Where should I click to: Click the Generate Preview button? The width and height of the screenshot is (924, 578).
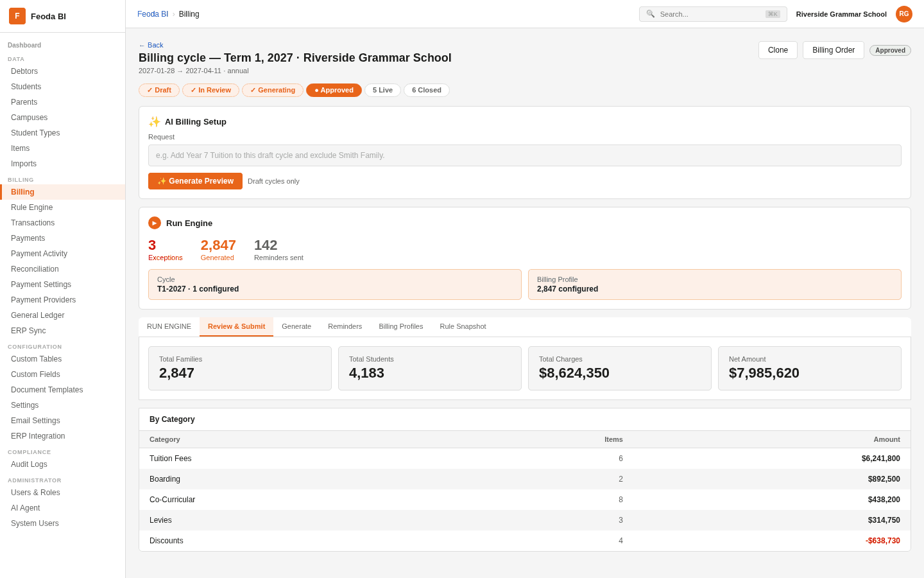click(195, 181)
